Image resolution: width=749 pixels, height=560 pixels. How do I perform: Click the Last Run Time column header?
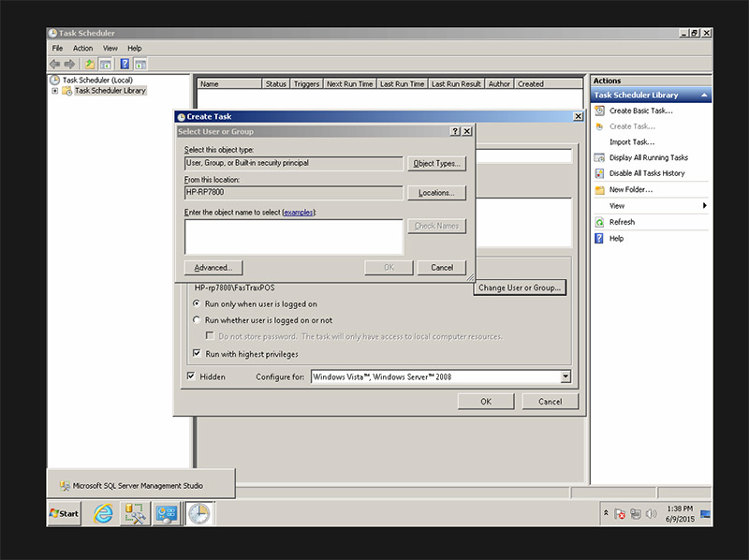[x=403, y=84]
